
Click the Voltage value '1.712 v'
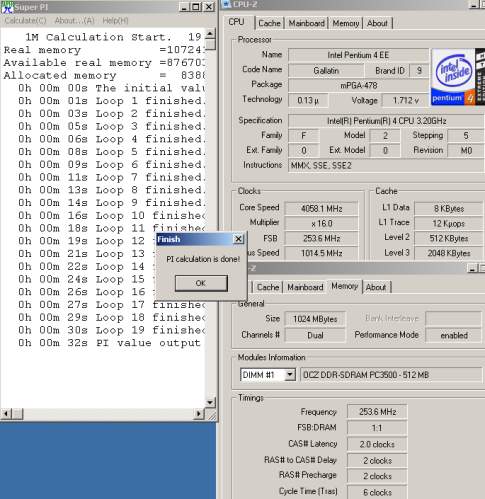pos(405,100)
